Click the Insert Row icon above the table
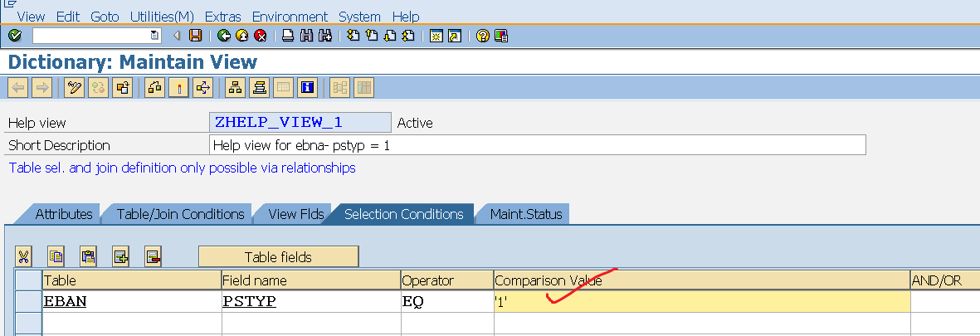Image resolution: width=980 pixels, height=336 pixels. pyautogui.click(x=120, y=256)
